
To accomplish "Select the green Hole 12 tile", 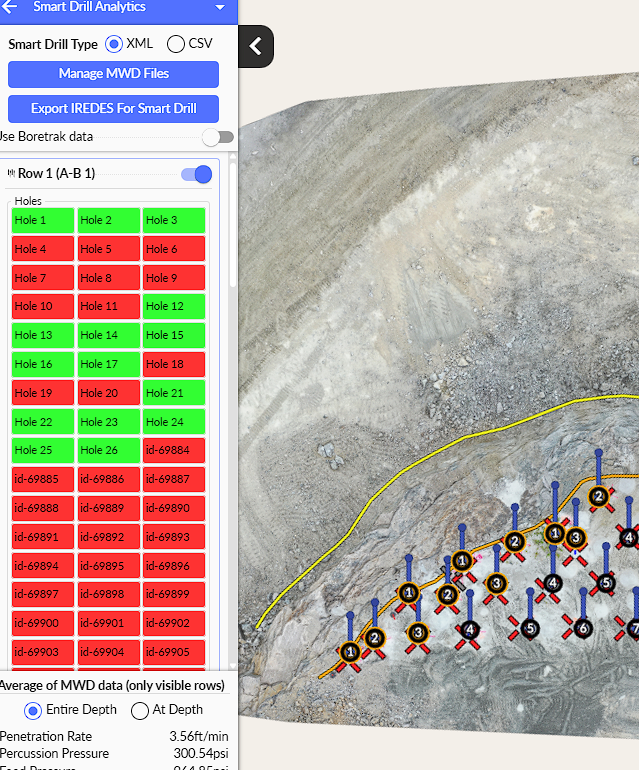I will click(174, 306).
